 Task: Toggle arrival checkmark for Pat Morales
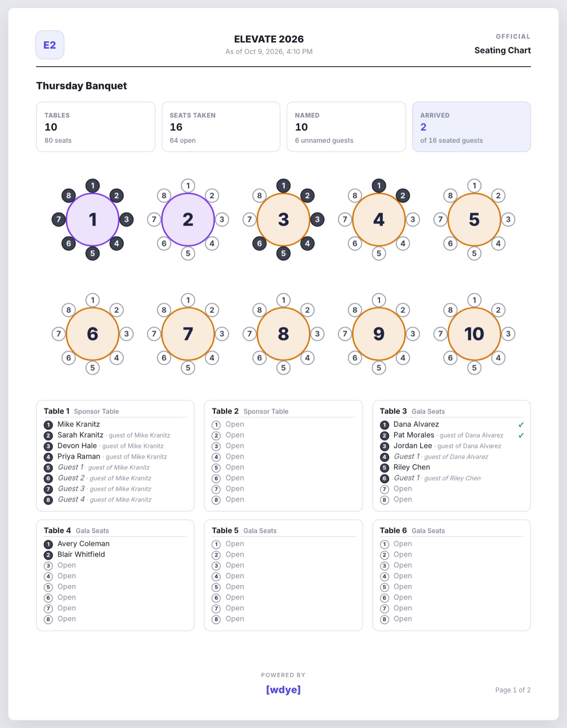521,435
